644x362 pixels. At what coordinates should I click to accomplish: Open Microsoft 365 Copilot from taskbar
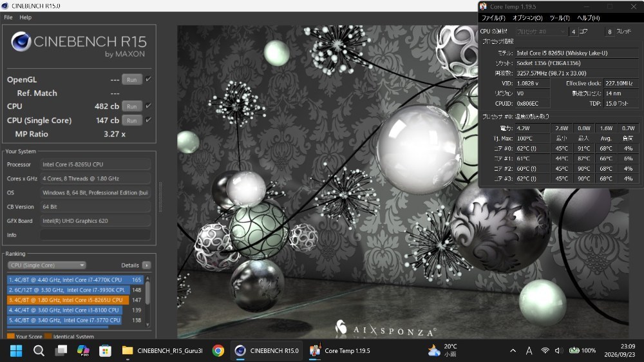pyautogui.click(x=83, y=351)
